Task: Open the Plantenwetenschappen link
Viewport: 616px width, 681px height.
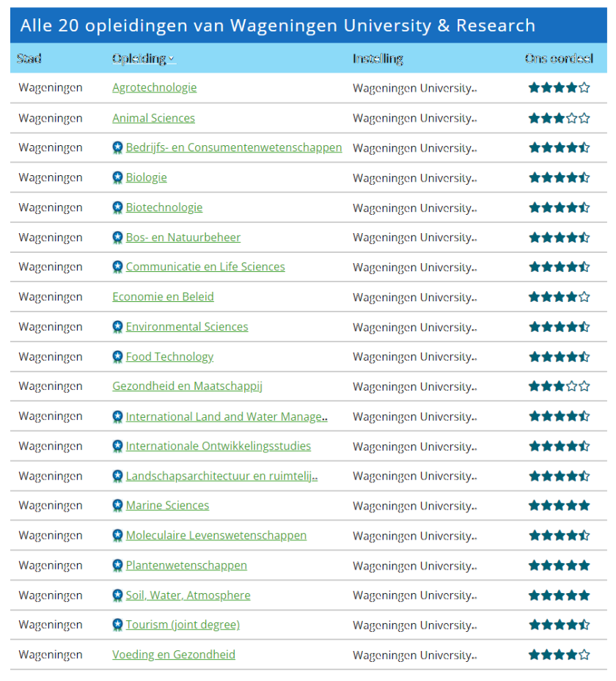Action: coord(186,565)
